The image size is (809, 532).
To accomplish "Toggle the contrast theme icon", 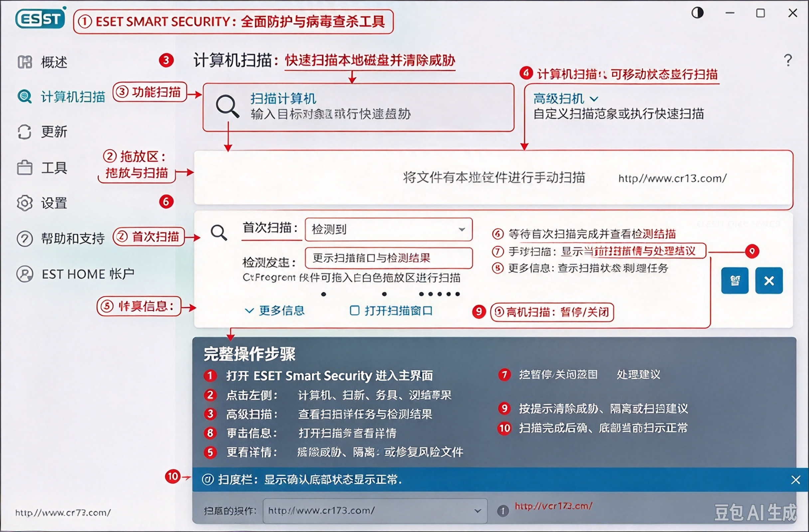I will click(697, 13).
